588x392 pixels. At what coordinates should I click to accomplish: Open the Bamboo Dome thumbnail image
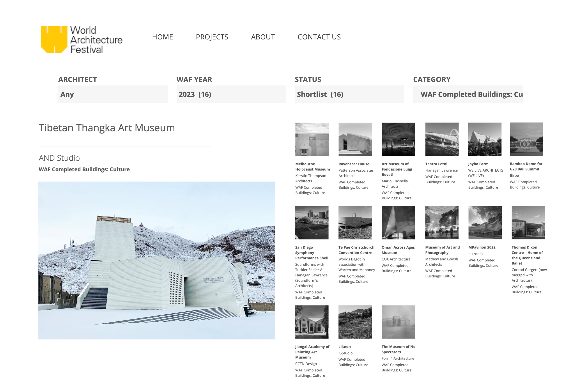(x=526, y=139)
